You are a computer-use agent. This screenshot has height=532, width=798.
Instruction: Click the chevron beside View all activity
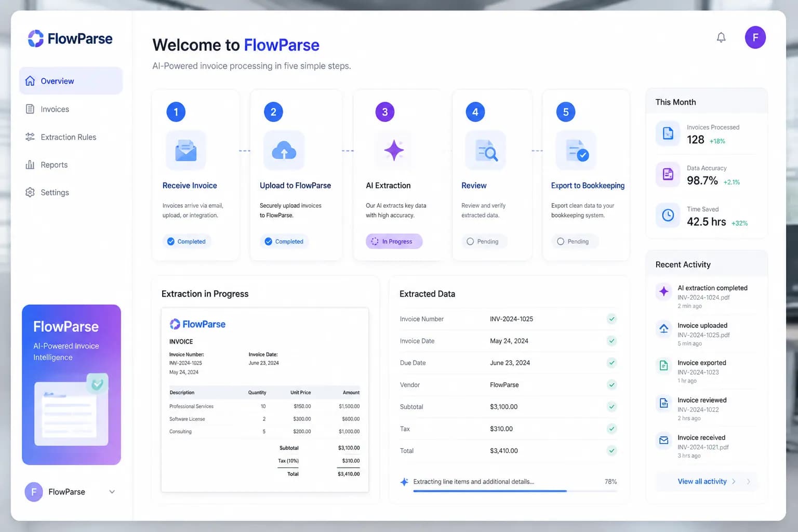[x=734, y=482]
